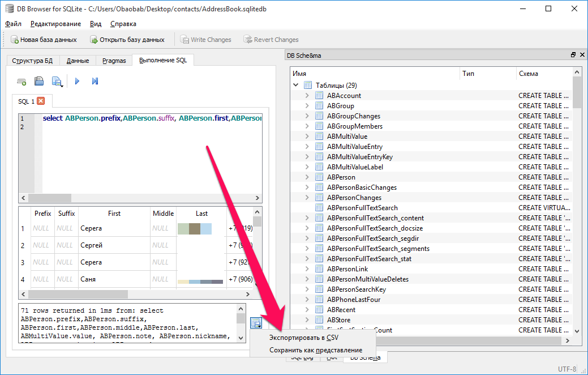The height and width of the screenshot is (375, 588).
Task: Click Новая база данных toolbar button
Action: point(42,40)
